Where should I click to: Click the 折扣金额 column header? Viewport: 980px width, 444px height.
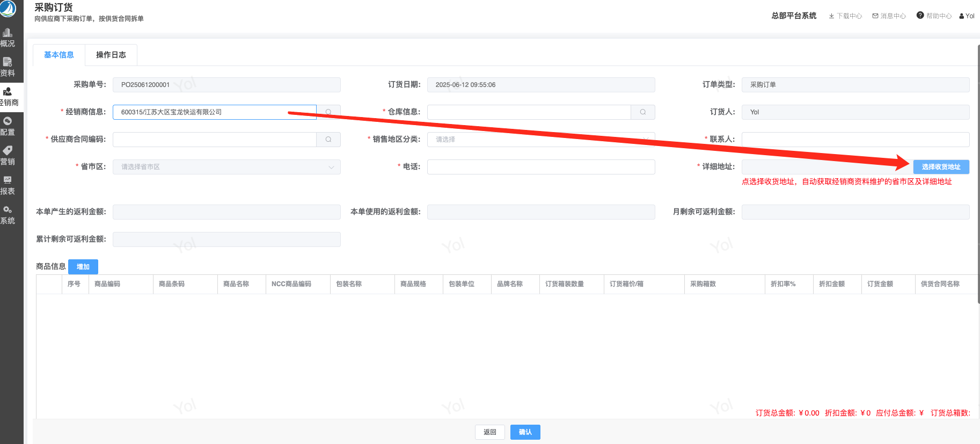837,284
